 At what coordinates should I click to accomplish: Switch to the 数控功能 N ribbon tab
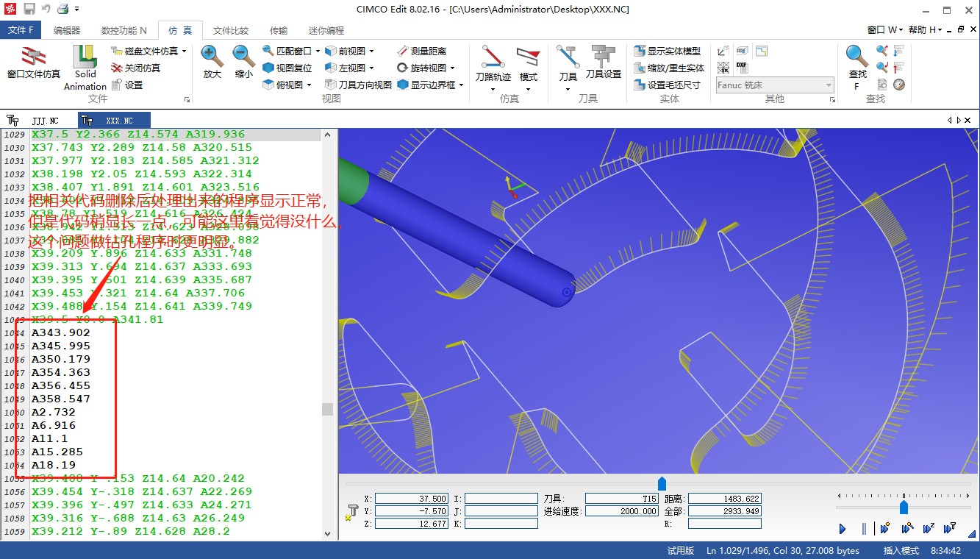124,30
